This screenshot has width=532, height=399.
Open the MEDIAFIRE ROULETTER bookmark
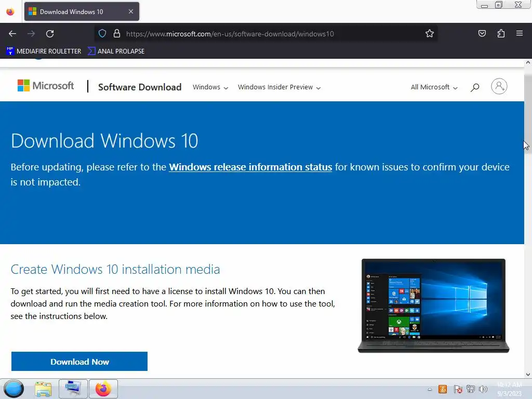44,51
